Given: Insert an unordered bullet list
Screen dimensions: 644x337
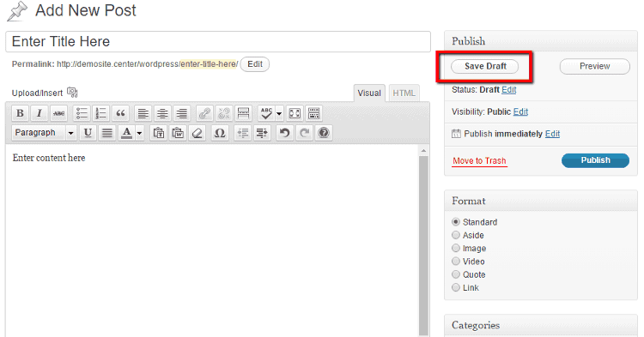Looking at the screenshot, I should coord(82,113).
